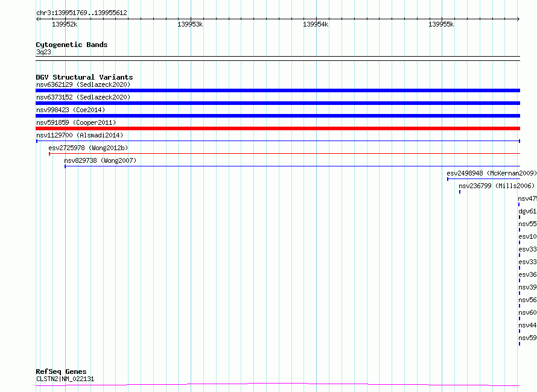Click the truncated nsv475 variant label at right edge
537x392 pixels.
(x=527, y=198)
